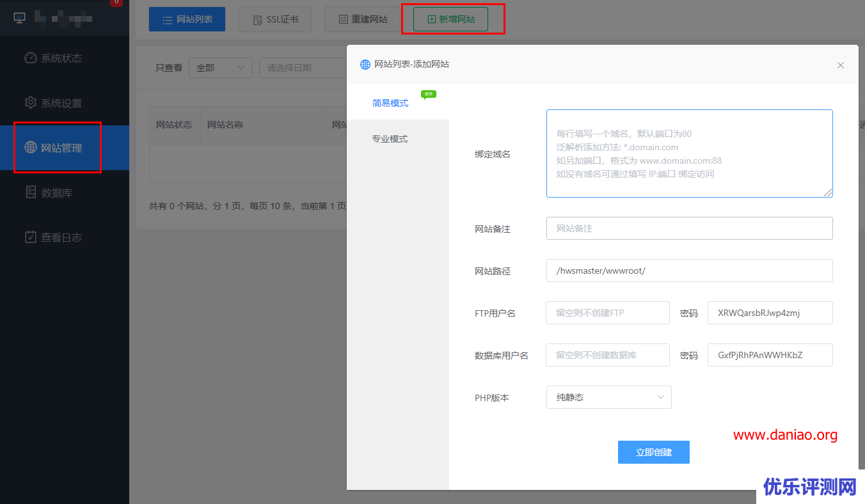Open the 数据库 section
The height and width of the screenshot is (504, 865).
(56, 192)
